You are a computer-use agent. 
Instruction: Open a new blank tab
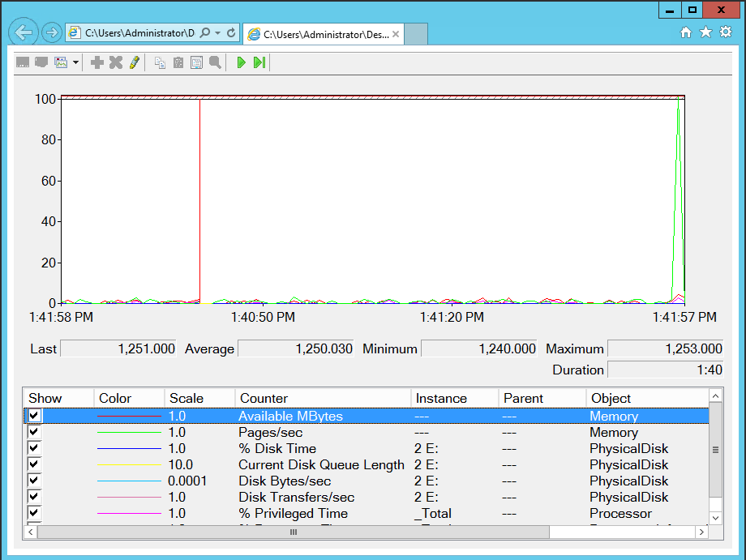tap(416, 34)
